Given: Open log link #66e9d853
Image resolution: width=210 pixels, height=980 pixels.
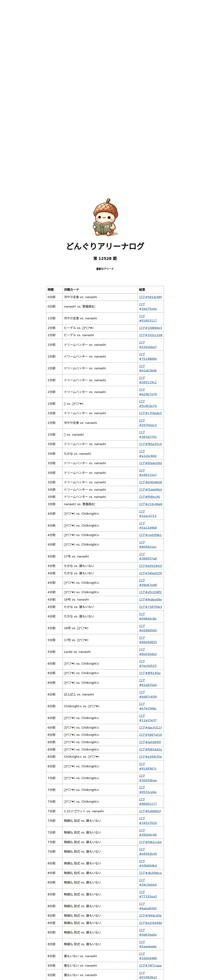Looking at the screenshot, I should [x=148, y=640].
